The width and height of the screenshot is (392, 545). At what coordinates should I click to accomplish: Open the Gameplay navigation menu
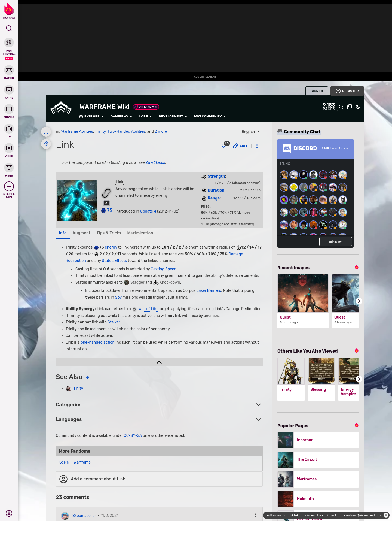(x=121, y=116)
